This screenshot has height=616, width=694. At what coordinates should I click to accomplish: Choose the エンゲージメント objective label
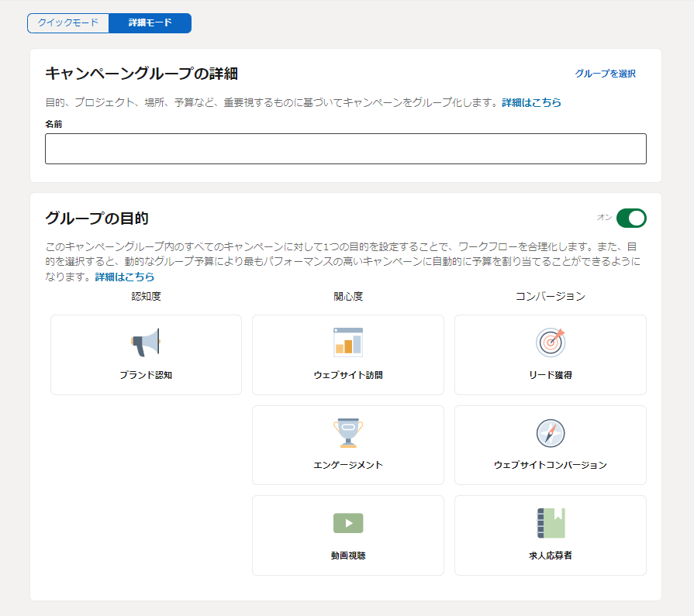tap(348, 465)
